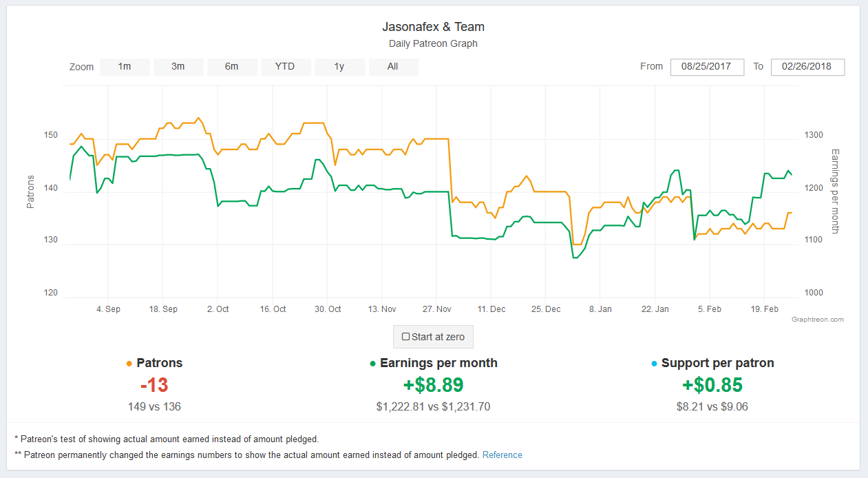The width and height of the screenshot is (868, 478).
Task: Click the 27. Nov axis label
Action: tap(437, 309)
